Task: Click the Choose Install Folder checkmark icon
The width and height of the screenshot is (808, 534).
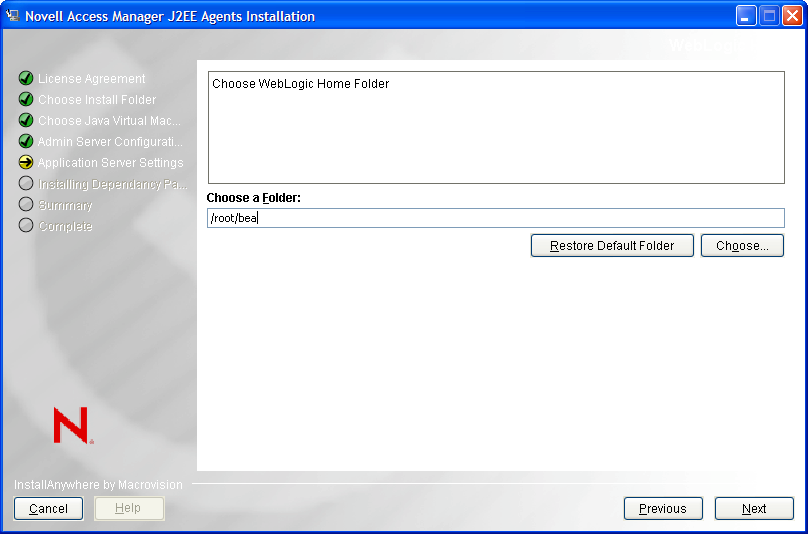Action: coord(26,99)
